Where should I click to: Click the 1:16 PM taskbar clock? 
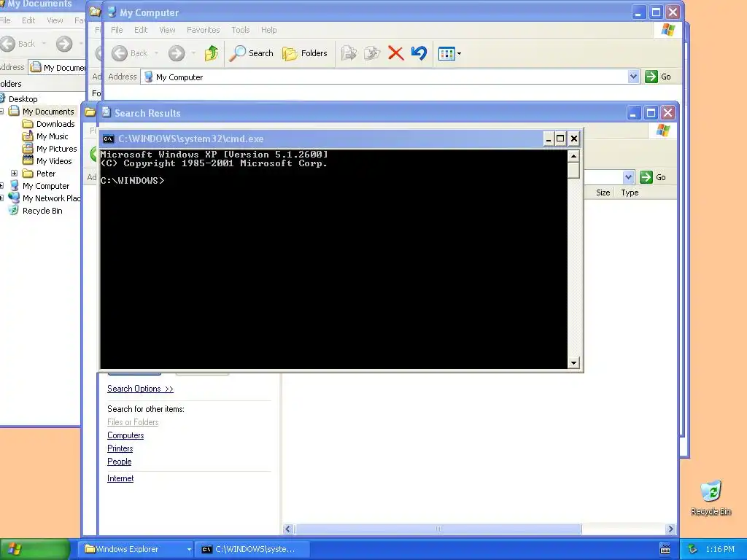[720, 549]
